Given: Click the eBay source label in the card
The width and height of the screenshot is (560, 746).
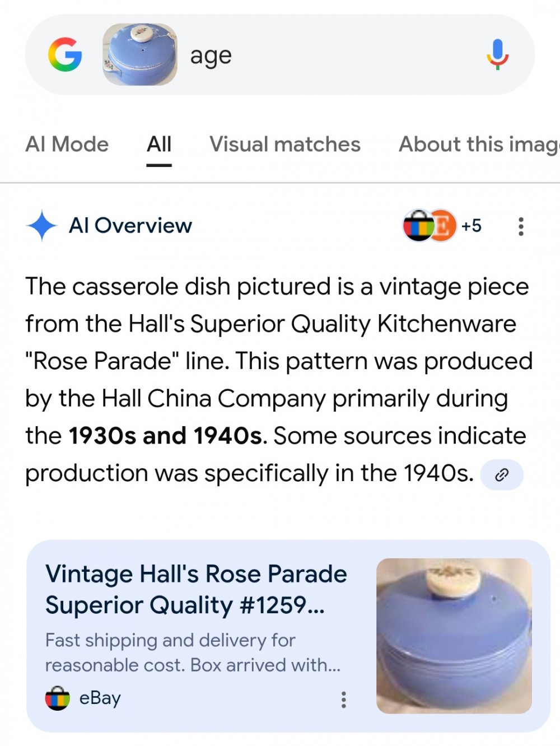Looking at the screenshot, I should tap(100, 698).
